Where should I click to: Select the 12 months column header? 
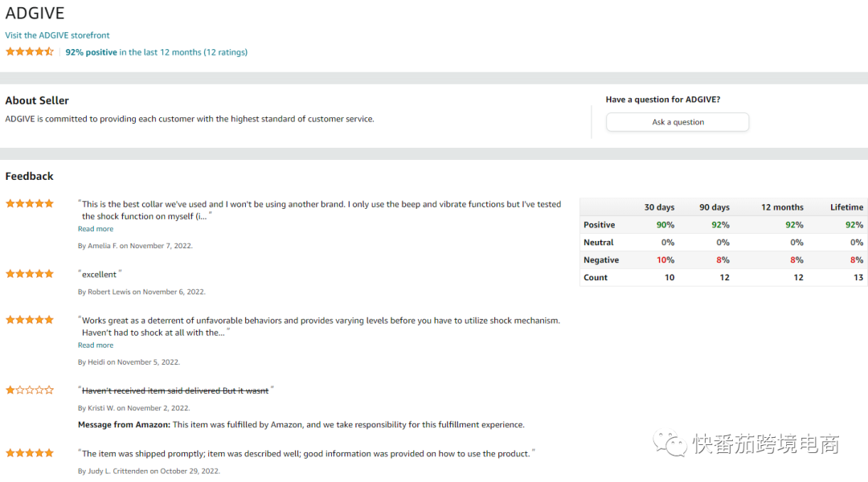(x=782, y=207)
